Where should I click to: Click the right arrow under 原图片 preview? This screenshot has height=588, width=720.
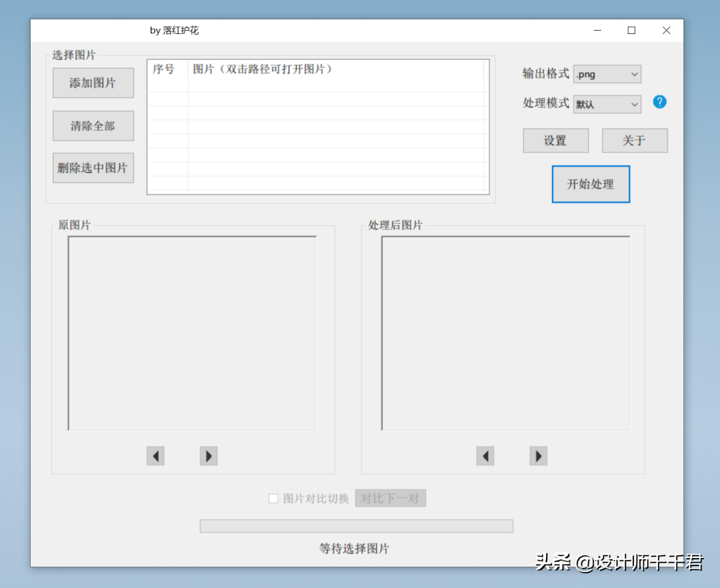[x=209, y=456]
